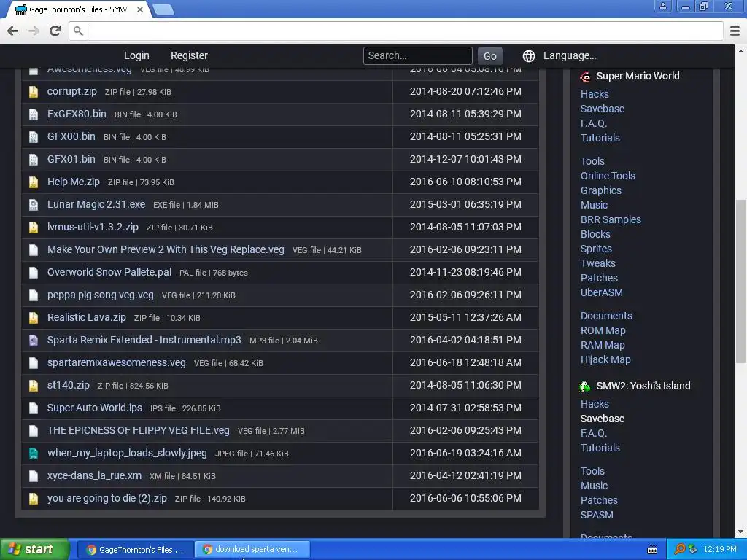Switch to download sparta taskbar window
Image resolution: width=747 pixels, height=560 pixels.
pyautogui.click(x=252, y=550)
